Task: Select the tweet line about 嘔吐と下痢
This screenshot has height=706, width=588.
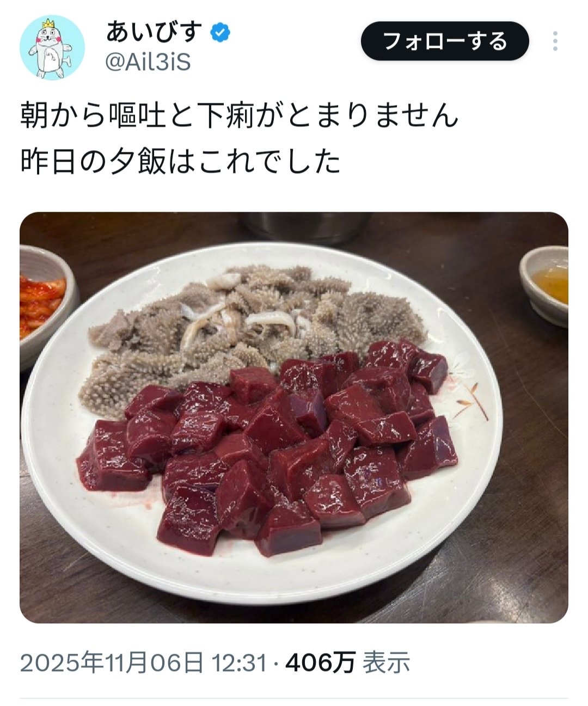Action: point(238,116)
